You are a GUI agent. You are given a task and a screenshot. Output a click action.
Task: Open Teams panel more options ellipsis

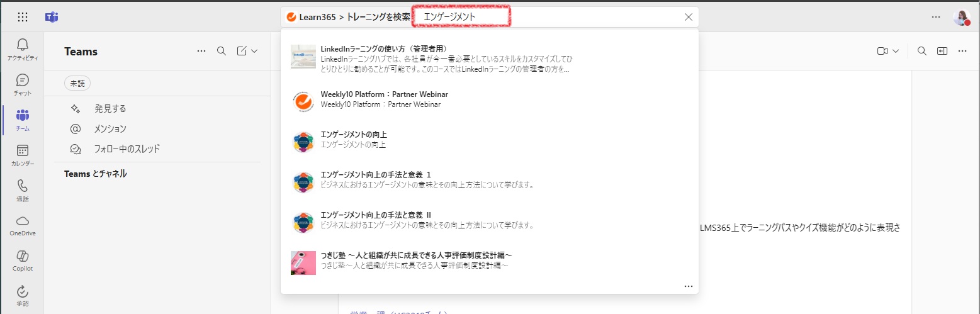tap(201, 51)
